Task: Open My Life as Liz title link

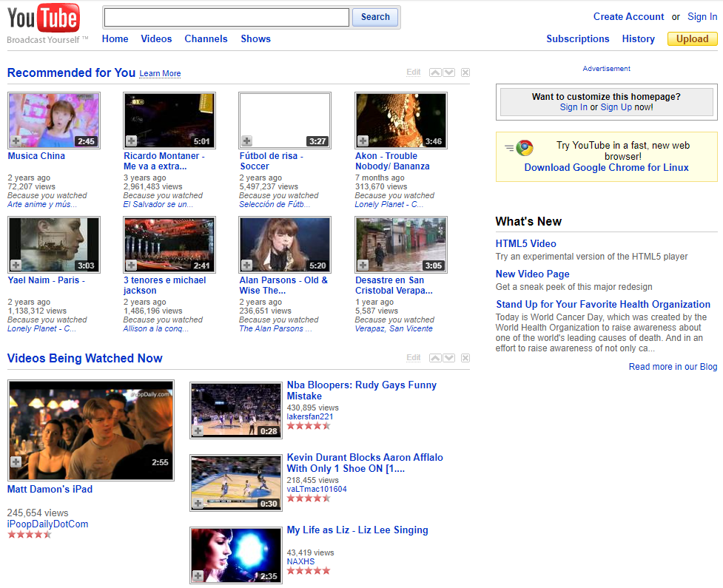Action: point(357,530)
